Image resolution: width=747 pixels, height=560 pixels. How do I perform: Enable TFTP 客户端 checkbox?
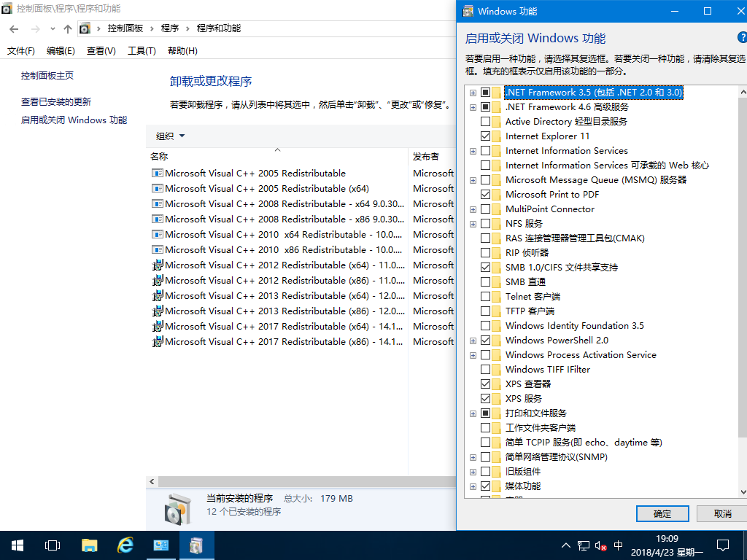click(x=485, y=311)
